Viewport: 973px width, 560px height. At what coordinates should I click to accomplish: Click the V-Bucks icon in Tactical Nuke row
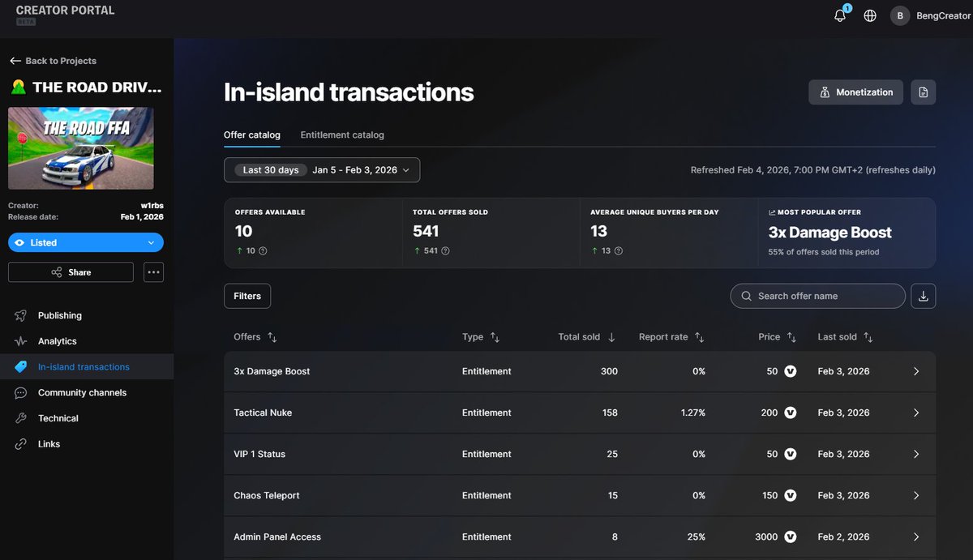(791, 413)
